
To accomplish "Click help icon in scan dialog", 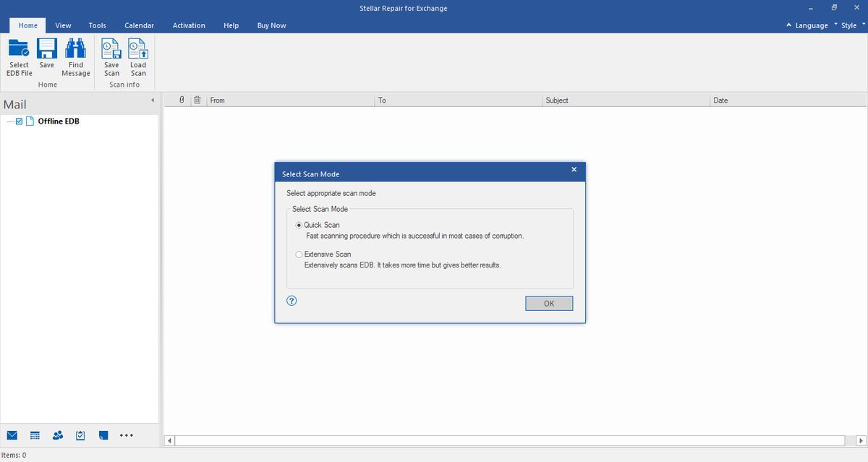I will [x=292, y=301].
